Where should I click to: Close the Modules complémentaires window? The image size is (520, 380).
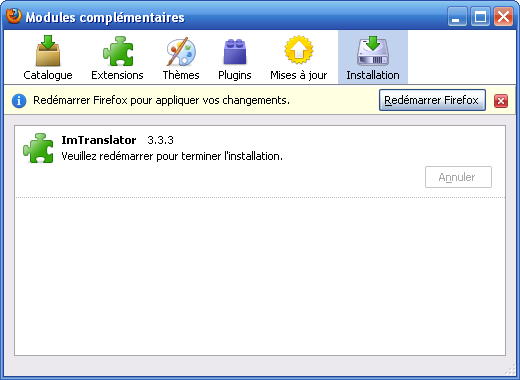503,16
